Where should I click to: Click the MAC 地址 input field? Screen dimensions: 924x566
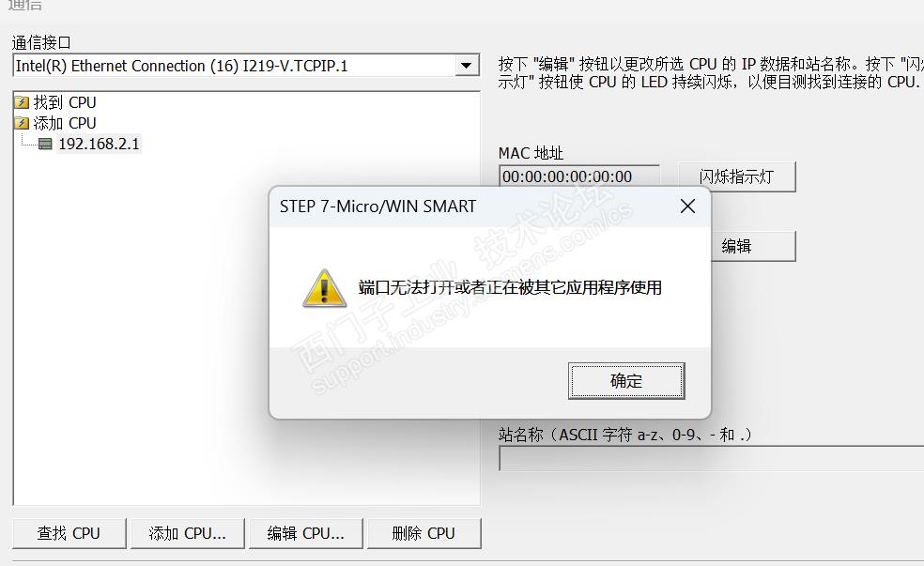click(x=579, y=176)
